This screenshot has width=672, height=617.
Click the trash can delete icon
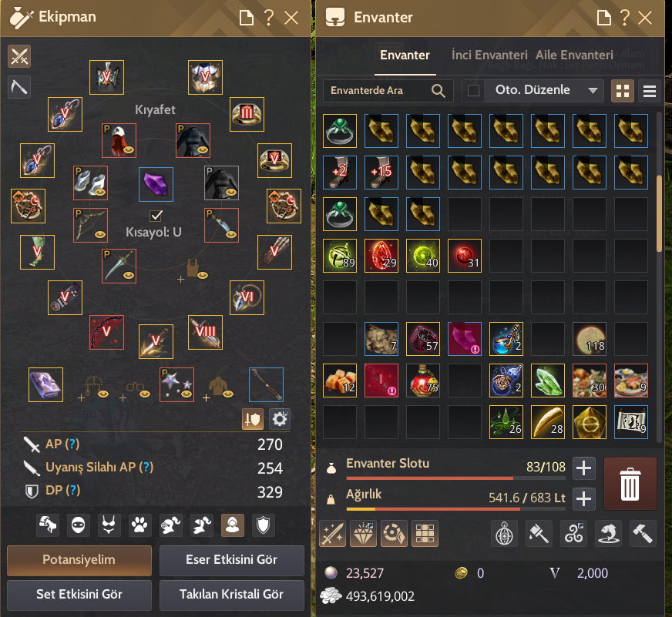(630, 484)
